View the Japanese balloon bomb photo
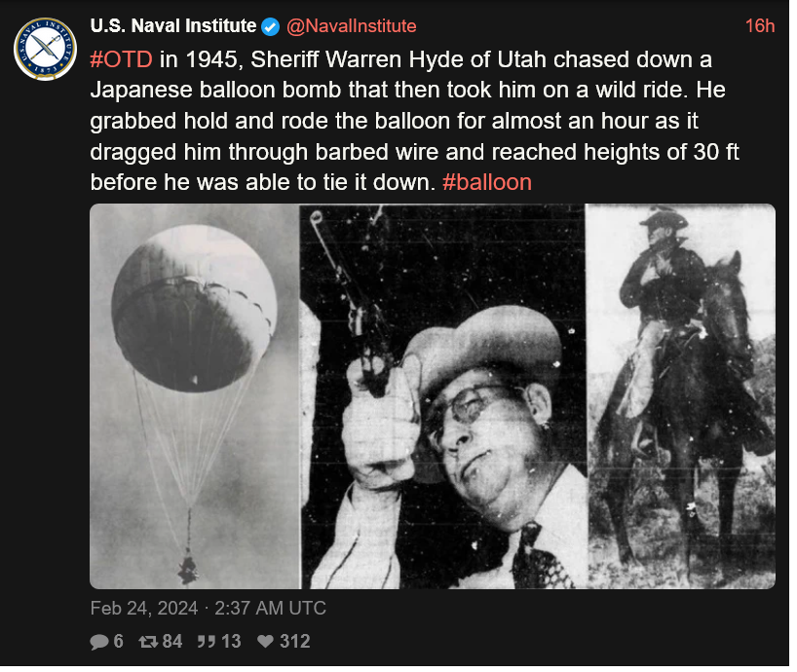Image resolution: width=797 pixels, height=672 pixels. point(195,396)
